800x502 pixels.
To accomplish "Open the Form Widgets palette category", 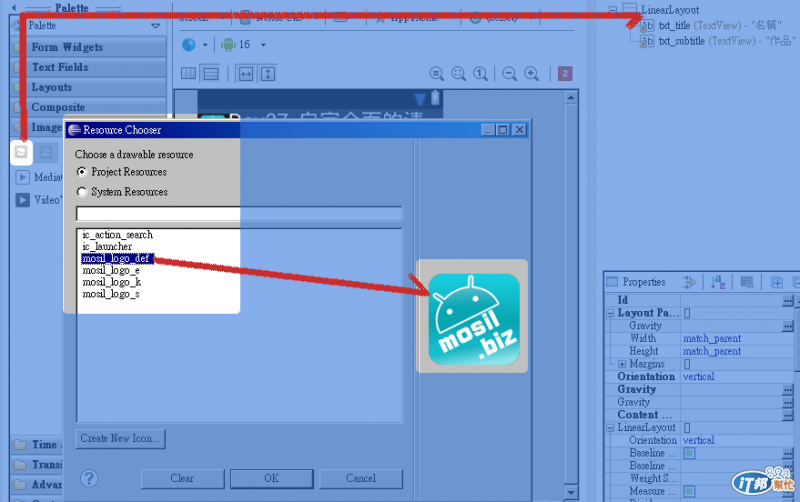I will click(89, 47).
